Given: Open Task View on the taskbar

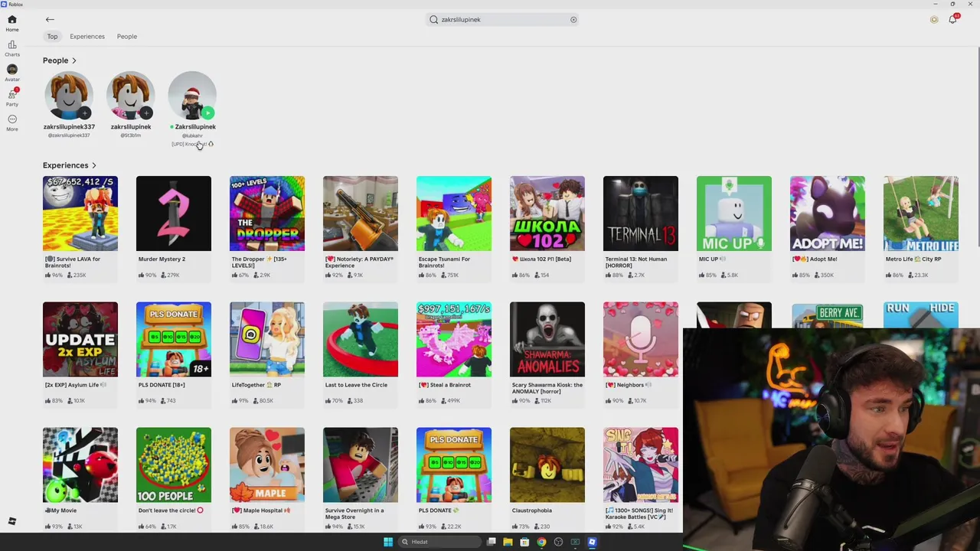Looking at the screenshot, I should (491, 542).
